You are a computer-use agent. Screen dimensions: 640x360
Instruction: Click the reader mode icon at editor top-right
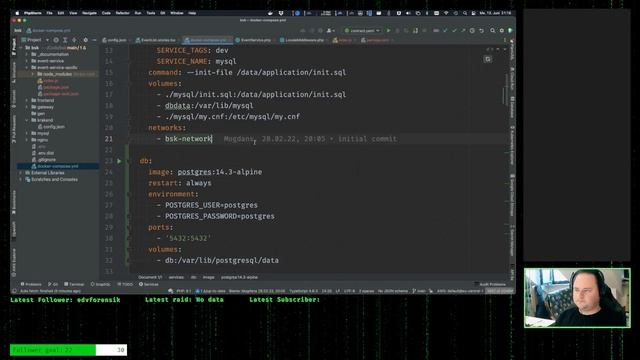[488, 60]
